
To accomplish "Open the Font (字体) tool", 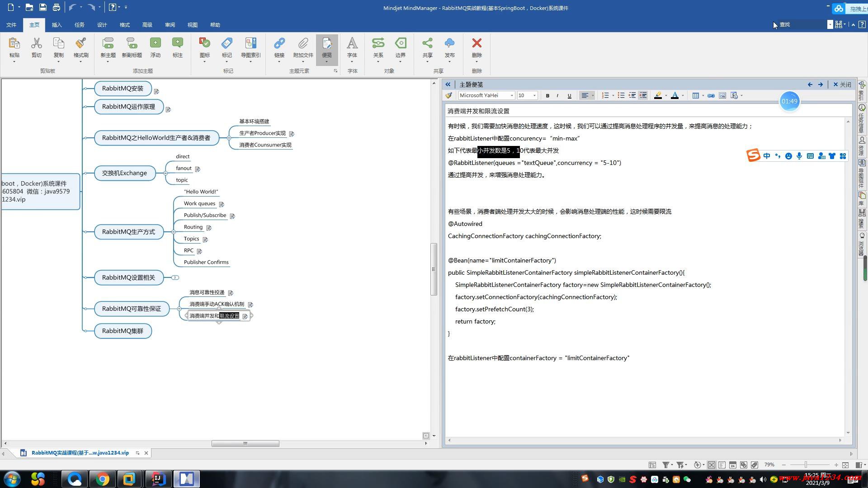I will click(x=352, y=43).
